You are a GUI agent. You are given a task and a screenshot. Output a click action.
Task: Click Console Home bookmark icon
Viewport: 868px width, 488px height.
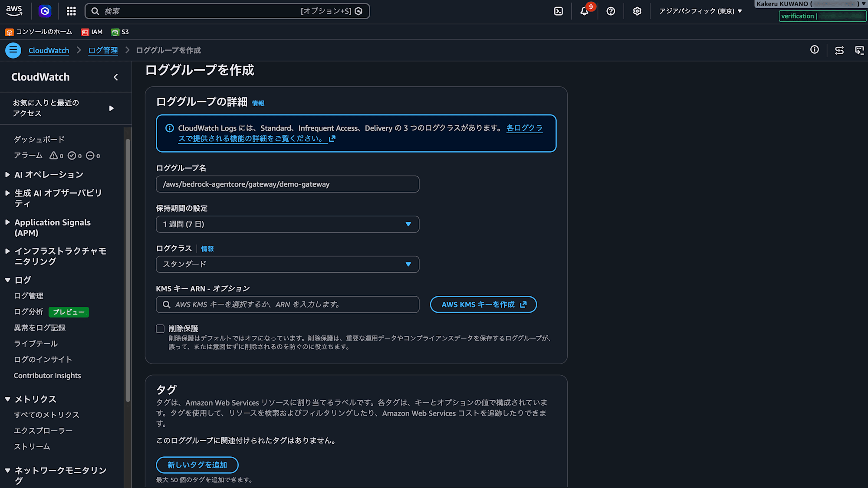coord(9,32)
